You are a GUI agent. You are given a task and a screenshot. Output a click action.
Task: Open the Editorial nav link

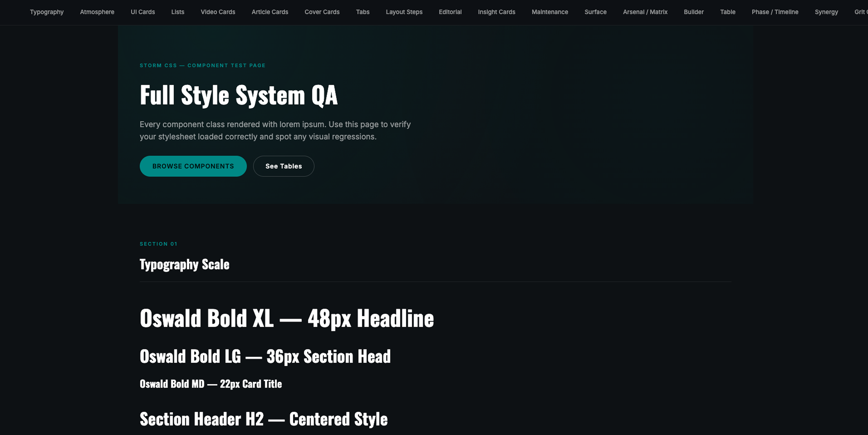coord(450,12)
